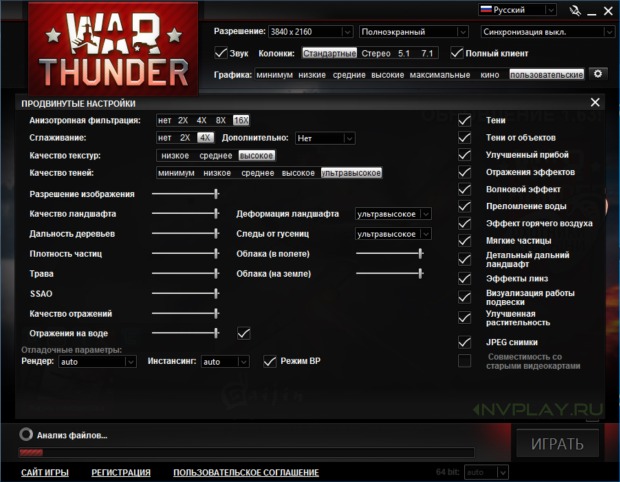Open the Рендер dropdown
Image resolution: width=620 pixels, height=482 pixels.
(x=98, y=361)
